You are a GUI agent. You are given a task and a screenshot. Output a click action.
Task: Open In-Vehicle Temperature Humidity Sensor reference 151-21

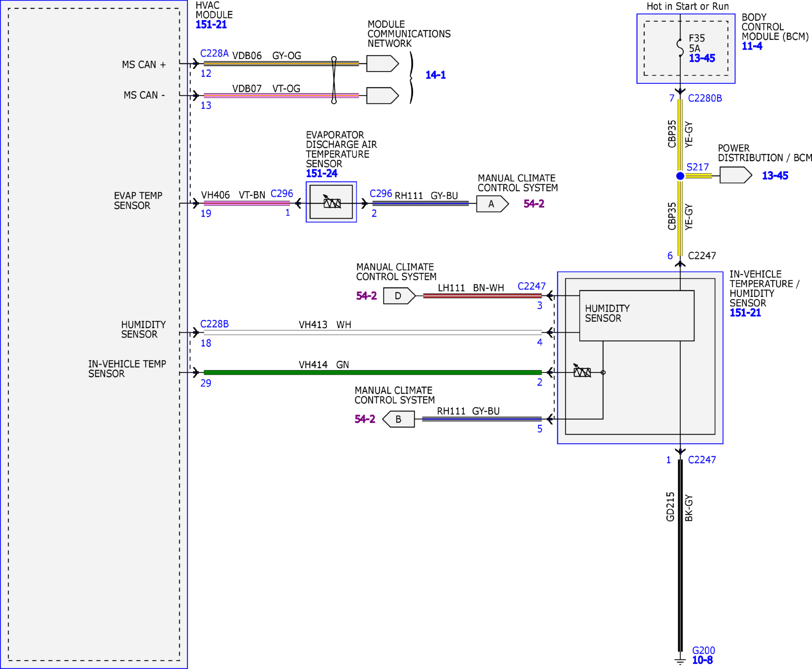[745, 313]
